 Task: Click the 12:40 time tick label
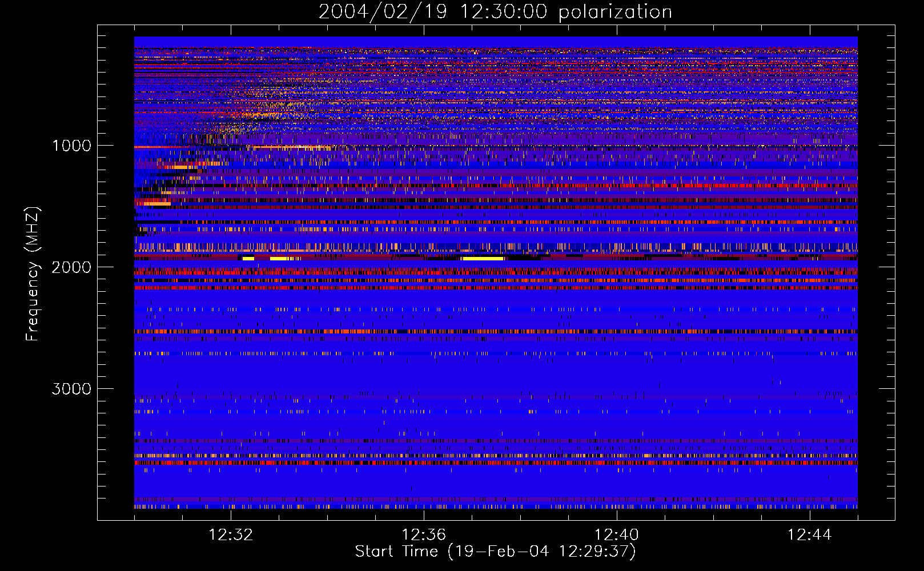click(x=617, y=535)
